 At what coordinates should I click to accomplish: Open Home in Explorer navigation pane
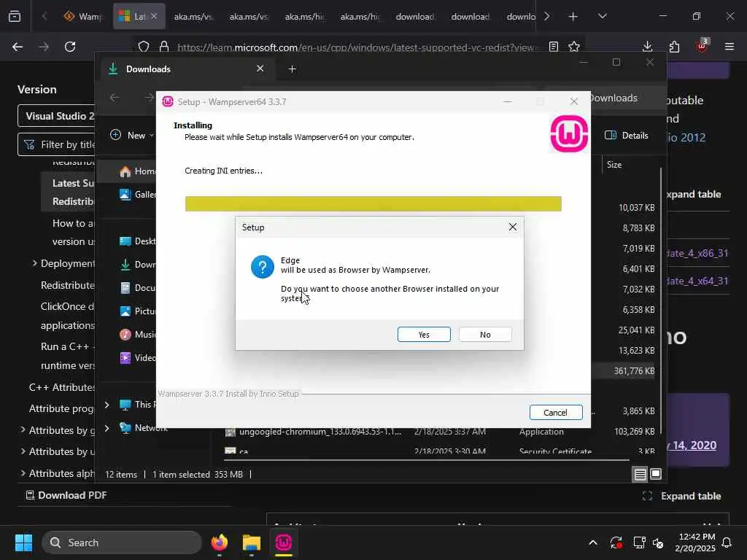[138, 171]
